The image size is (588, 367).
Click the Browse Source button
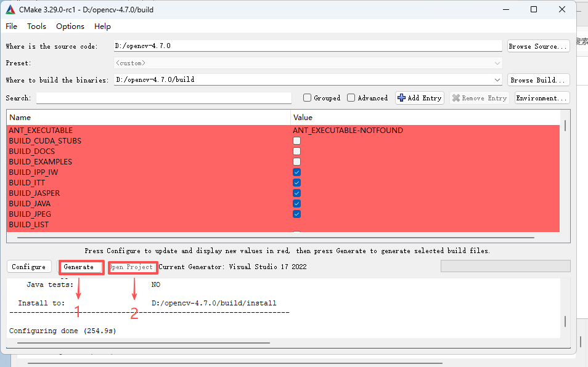pyautogui.click(x=538, y=46)
